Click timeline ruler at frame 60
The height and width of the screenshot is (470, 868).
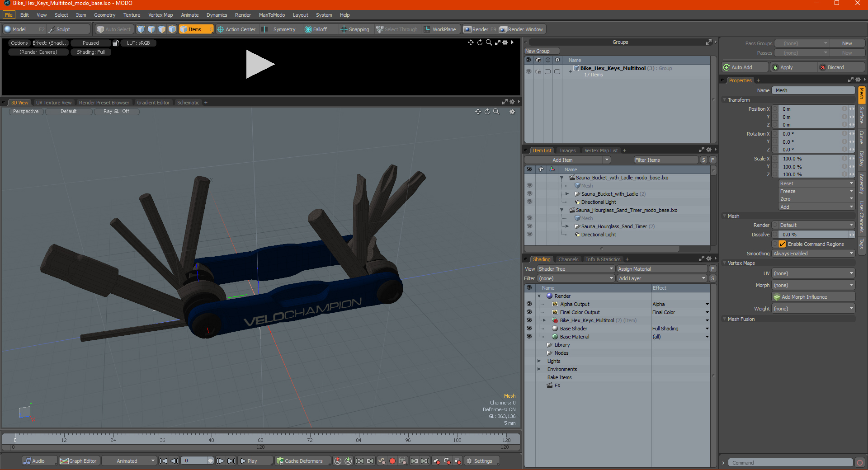[x=260, y=439]
